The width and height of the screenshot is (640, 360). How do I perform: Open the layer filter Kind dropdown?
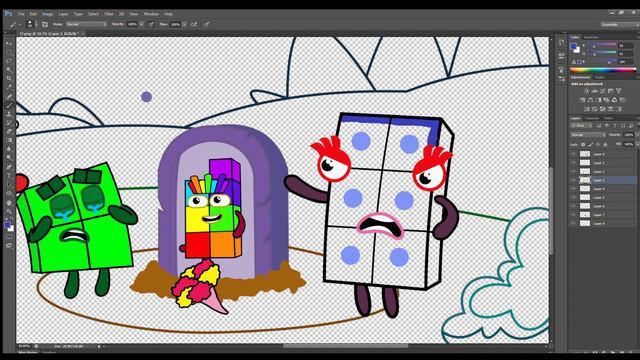[x=582, y=126]
